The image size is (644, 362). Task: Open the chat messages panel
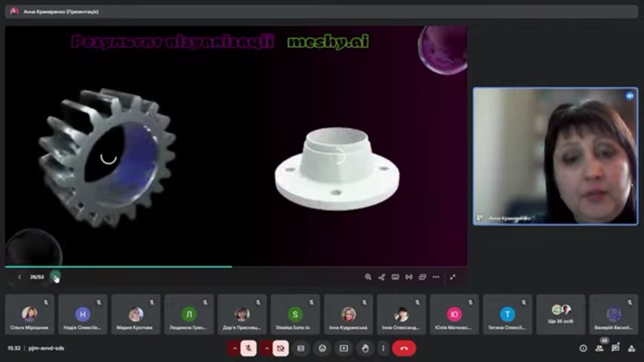coord(615,348)
